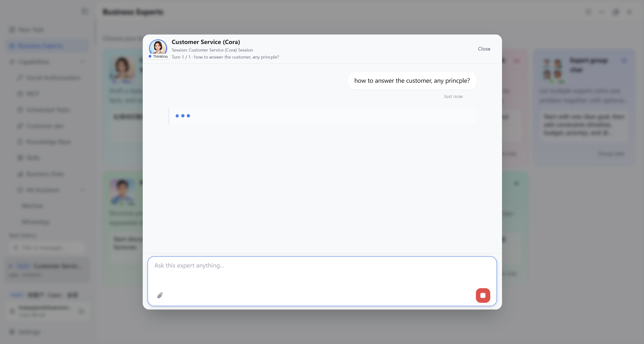644x344 pixels.
Task: Click the 'Just now' timestamp
Action: coord(453,96)
